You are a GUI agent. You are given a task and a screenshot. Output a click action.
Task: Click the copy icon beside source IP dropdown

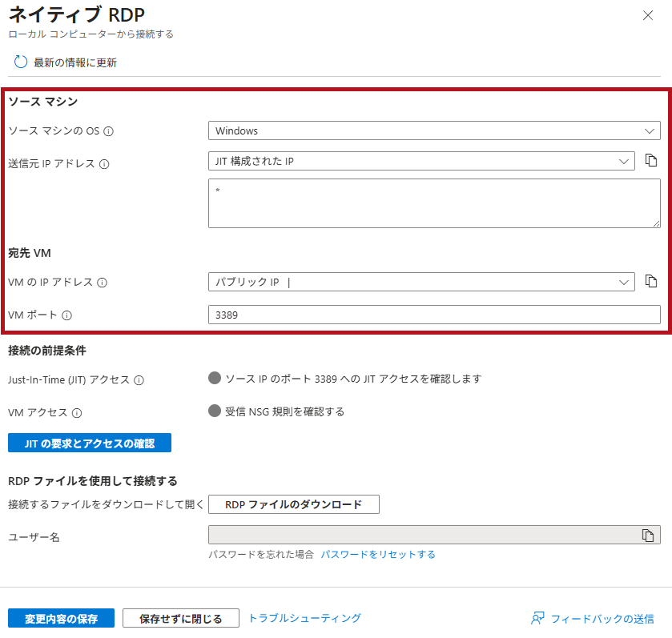(x=652, y=160)
